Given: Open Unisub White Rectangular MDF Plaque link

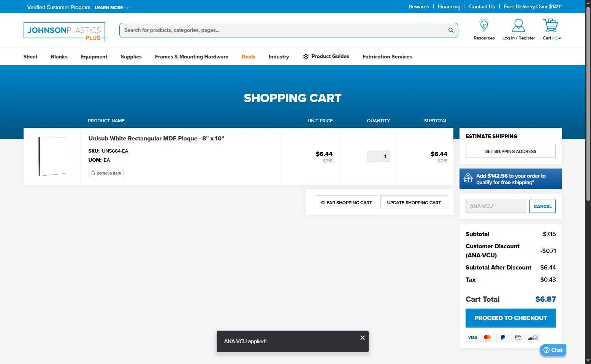Looking at the screenshot, I should coord(156,139).
